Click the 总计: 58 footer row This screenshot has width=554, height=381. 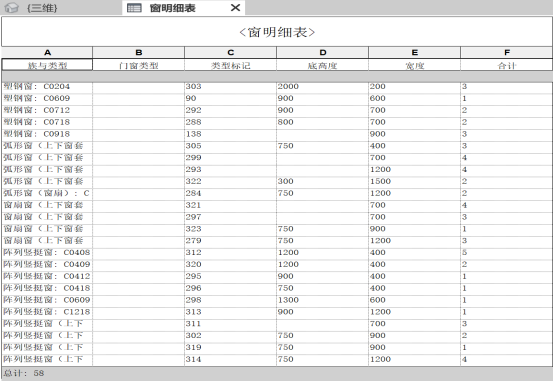(x=277, y=373)
